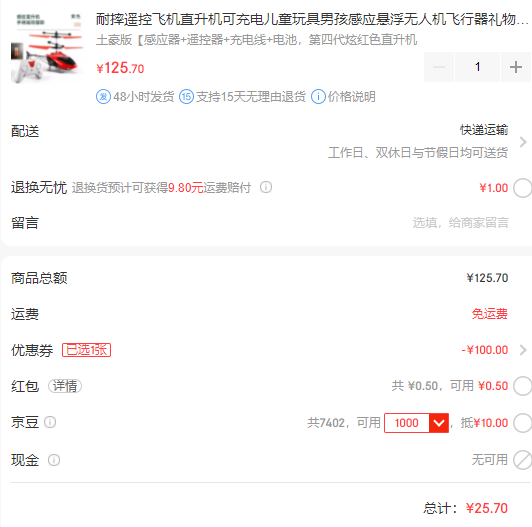This screenshot has height=527, width=532.
Task: Click the minus icon to decrease quantity
Action: [439, 67]
